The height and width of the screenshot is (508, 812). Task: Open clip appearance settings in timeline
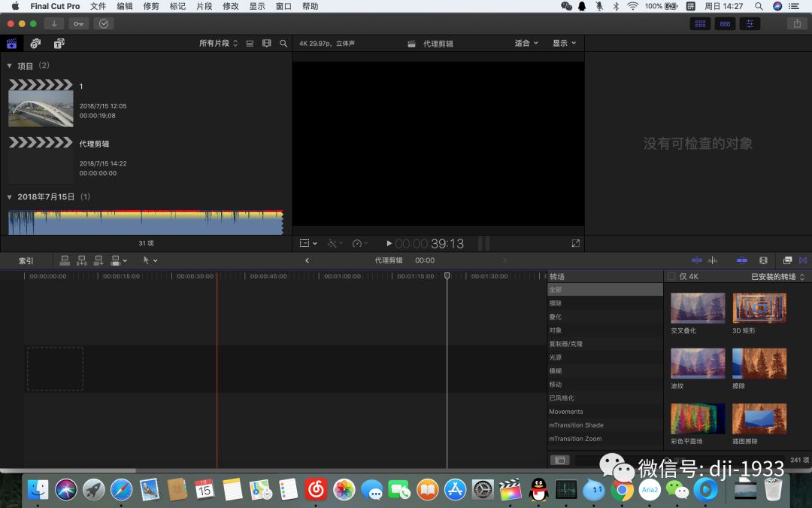click(x=763, y=260)
